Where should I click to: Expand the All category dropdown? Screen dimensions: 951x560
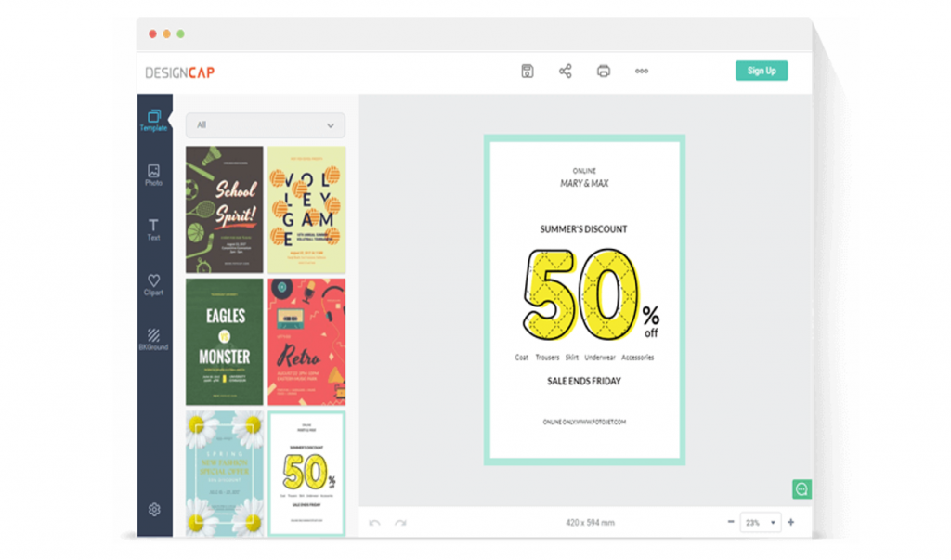tap(265, 125)
